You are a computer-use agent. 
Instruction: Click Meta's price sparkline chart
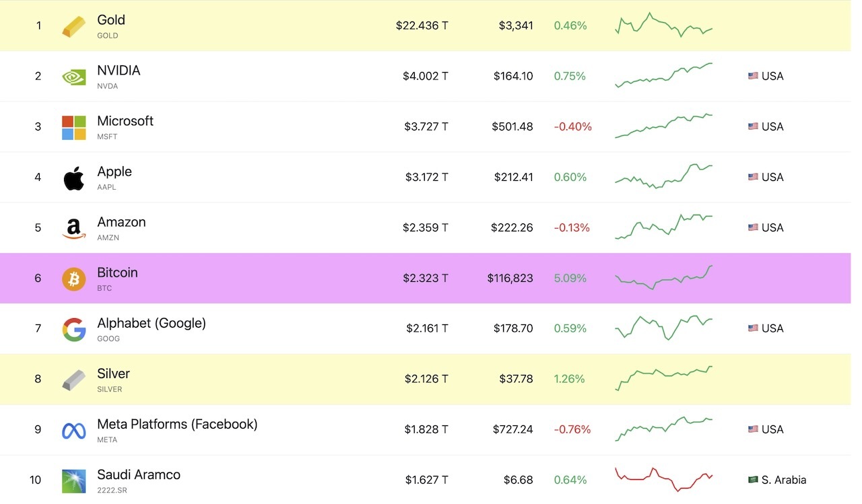[663, 429]
